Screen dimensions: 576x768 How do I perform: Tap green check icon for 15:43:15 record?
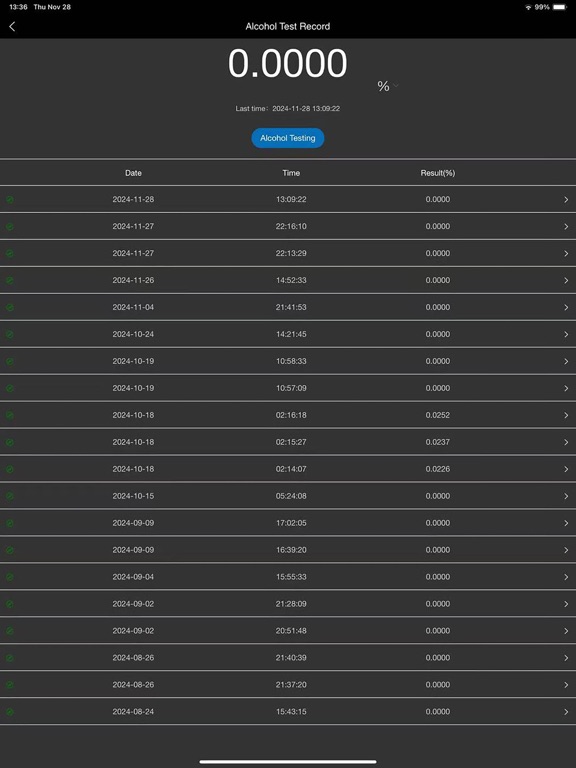(10, 711)
